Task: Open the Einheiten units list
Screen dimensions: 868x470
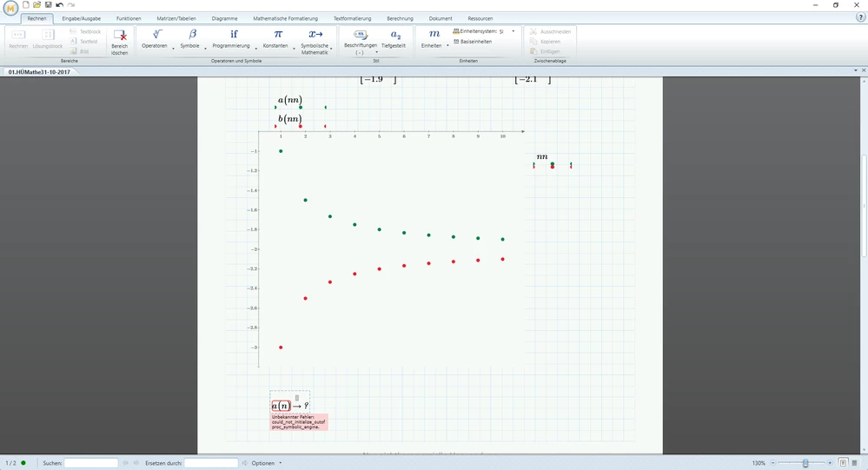Action: [432, 39]
